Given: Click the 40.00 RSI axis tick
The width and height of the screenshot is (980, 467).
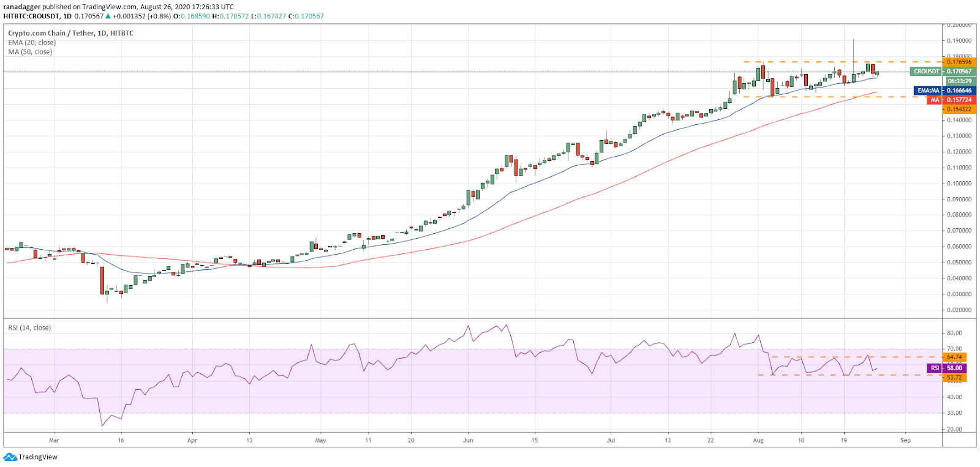Looking at the screenshot, I should (x=954, y=397).
